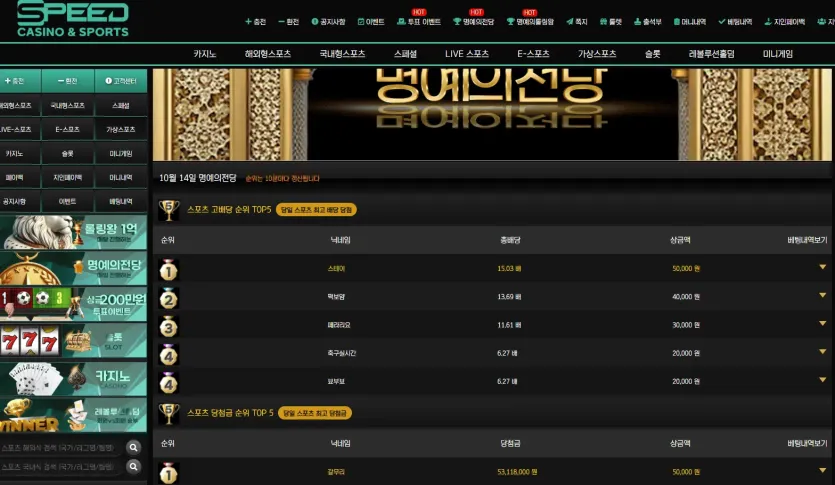The width and height of the screenshot is (835, 485).
Task: Expand betting details for 축구실시간 row
Action: point(822,352)
